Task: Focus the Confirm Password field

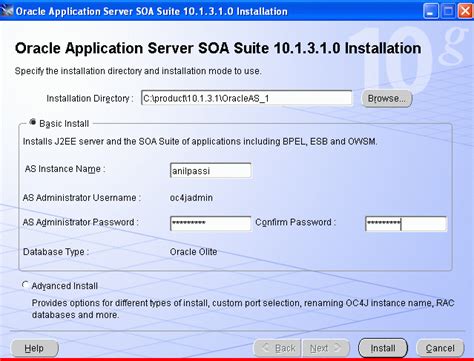Action: 406,223
